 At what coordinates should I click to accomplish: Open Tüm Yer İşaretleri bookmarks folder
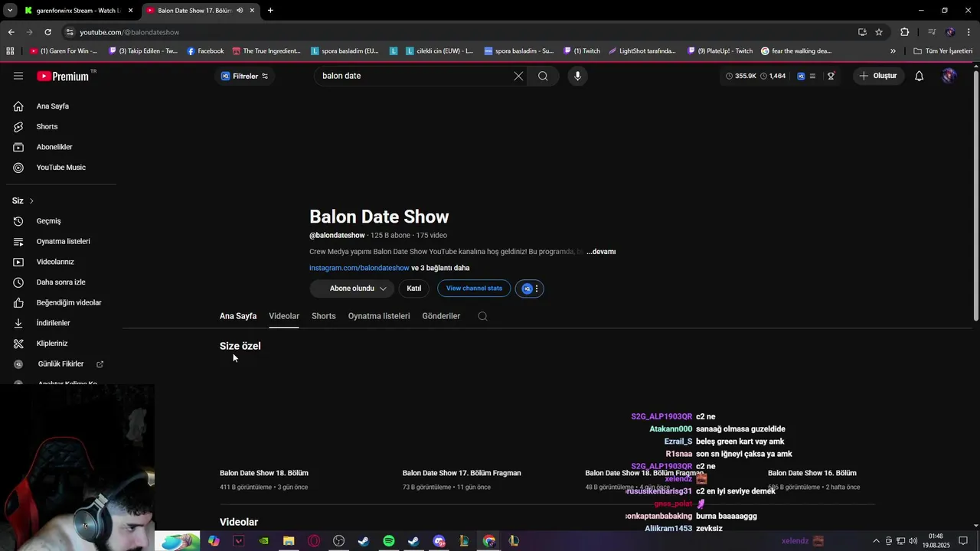(942, 51)
